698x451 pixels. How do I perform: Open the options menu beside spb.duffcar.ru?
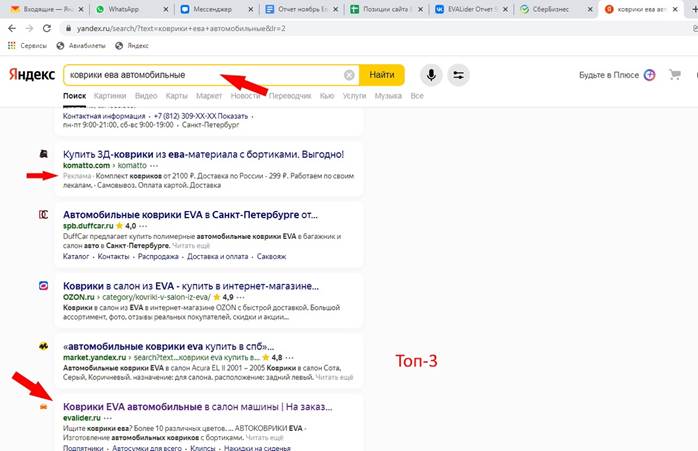(x=143, y=226)
